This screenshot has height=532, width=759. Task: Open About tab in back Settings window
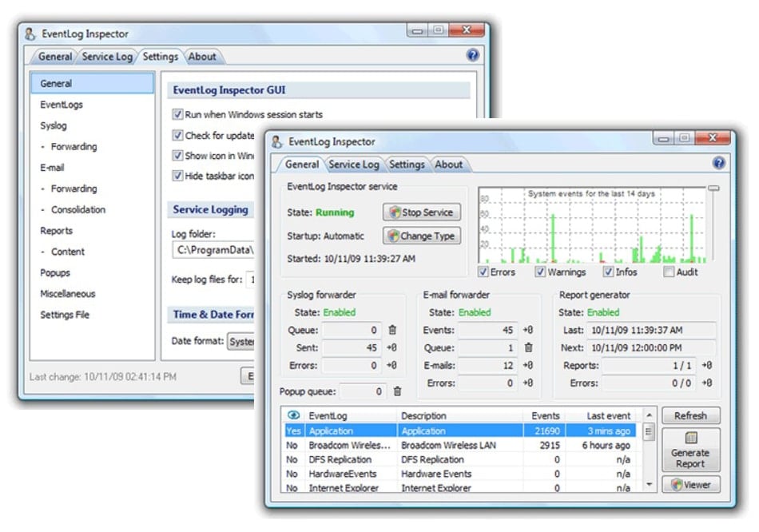coord(202,57)
